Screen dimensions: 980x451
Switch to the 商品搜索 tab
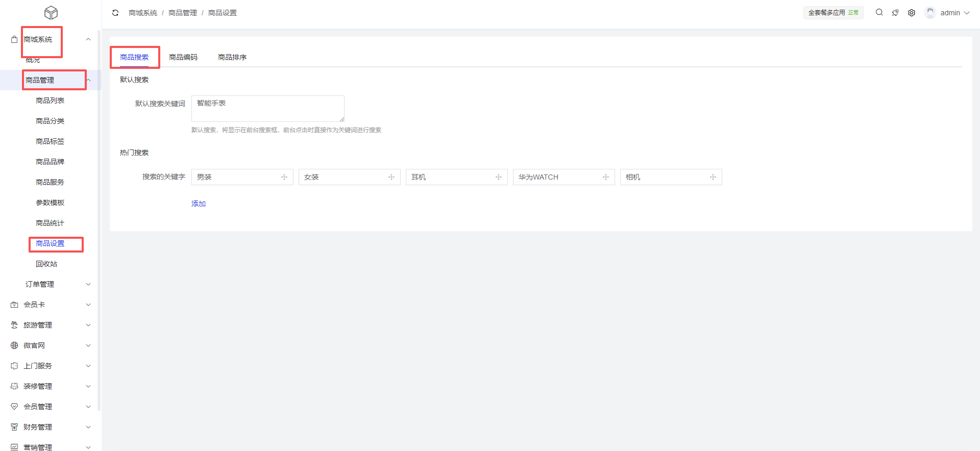pos(134,57)
